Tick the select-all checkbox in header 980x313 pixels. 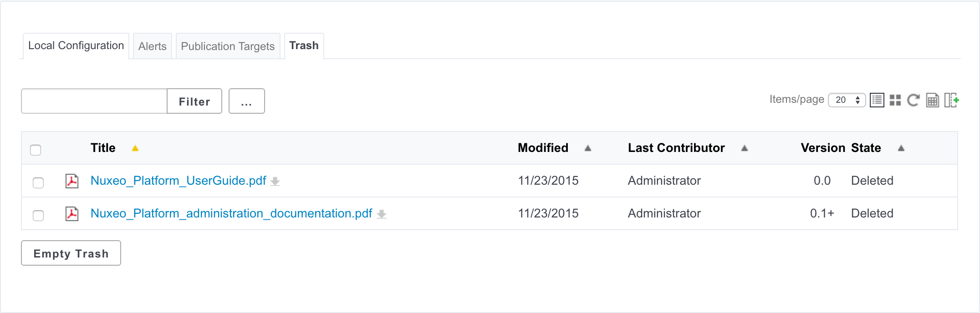click(x=36, y=150)
